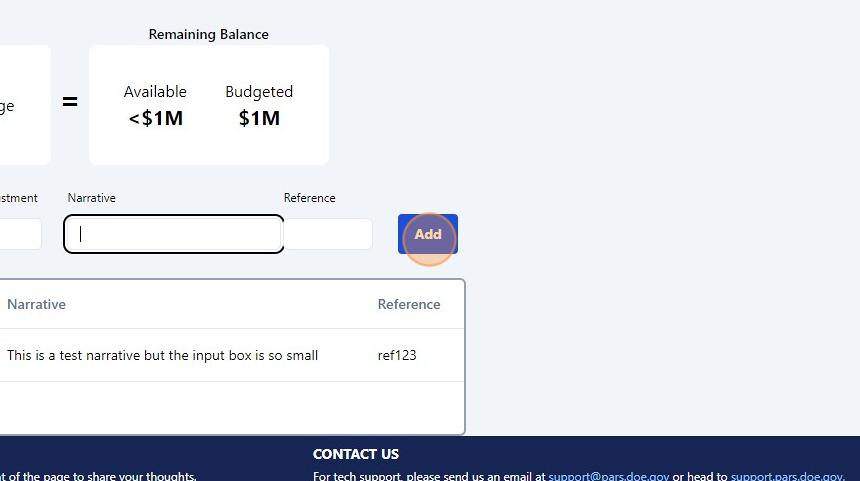The height and width of the screenshot is (481, 860).
Task: Click the Budgeted label in balance card
Action: point(259,92)
